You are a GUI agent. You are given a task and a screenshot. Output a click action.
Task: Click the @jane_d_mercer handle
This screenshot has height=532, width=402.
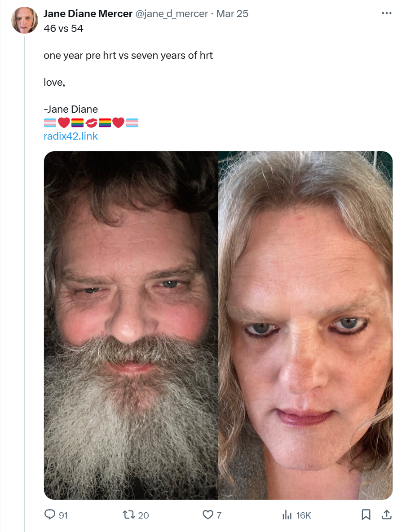point(172,13)
